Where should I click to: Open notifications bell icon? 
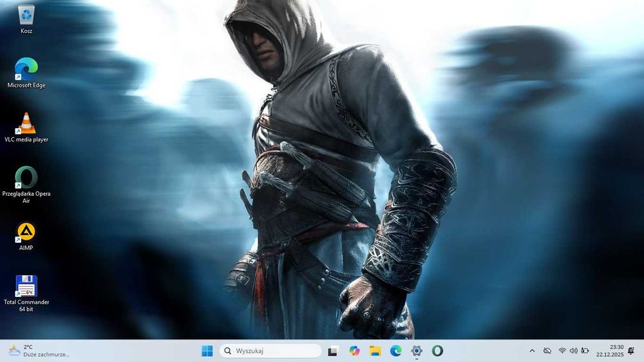[631, 351]
